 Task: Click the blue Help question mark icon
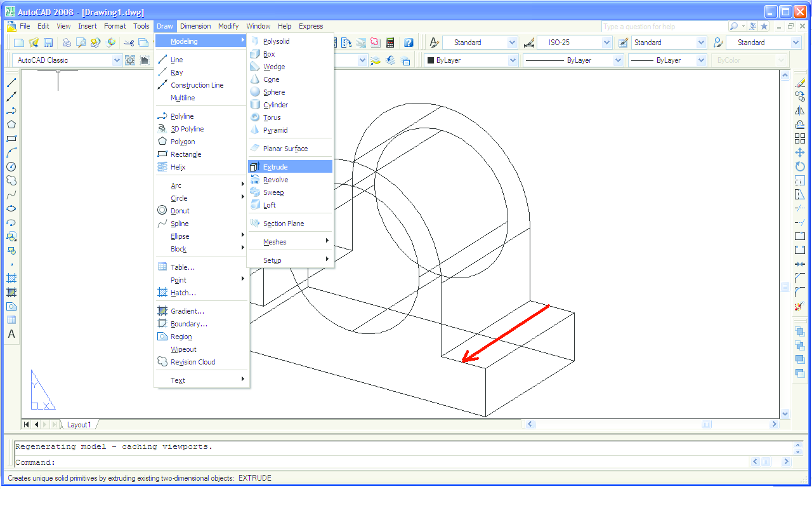(409, 43)
